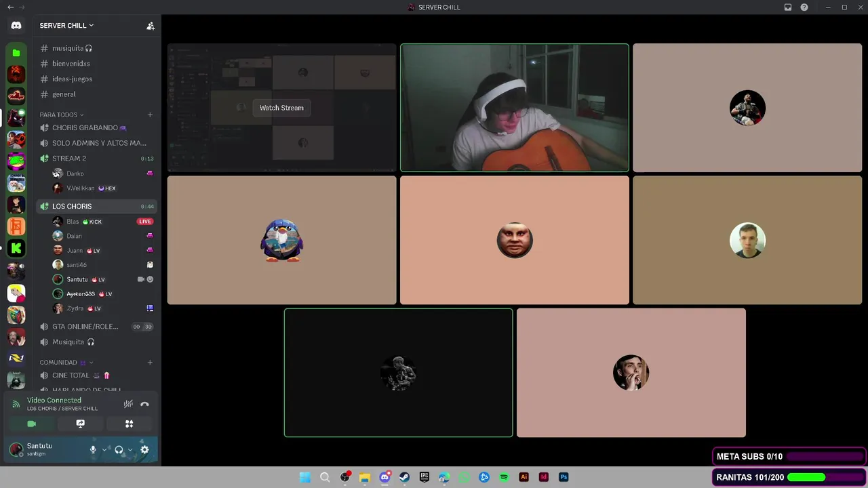
Task: Open the bienvenidxs text channel
Action: [97, 64]
